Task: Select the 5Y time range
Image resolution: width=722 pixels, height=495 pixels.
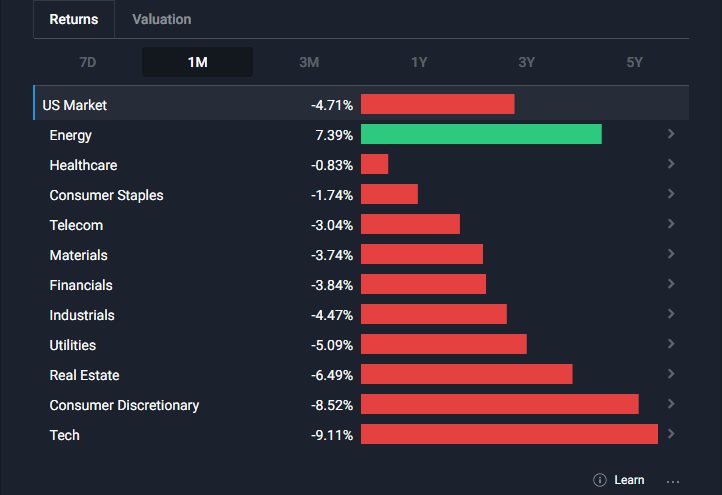Action: 635,62
